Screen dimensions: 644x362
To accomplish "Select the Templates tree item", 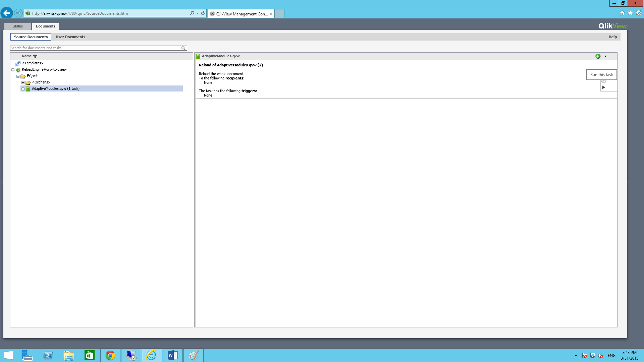I will tap(33, 63).
